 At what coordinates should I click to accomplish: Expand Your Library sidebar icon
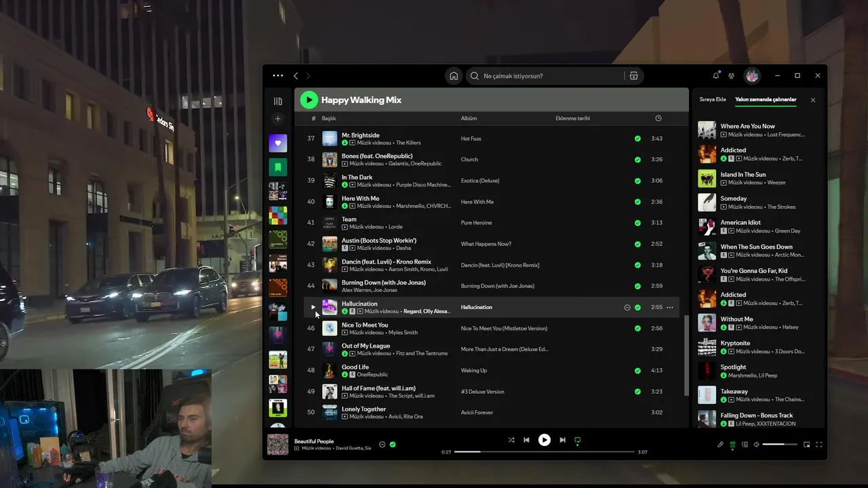278,101
